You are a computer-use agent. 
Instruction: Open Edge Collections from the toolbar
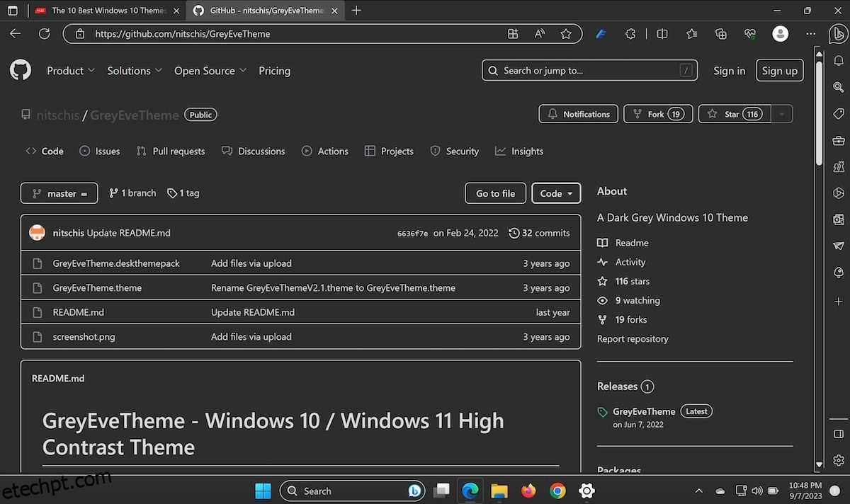click(720, 33)
